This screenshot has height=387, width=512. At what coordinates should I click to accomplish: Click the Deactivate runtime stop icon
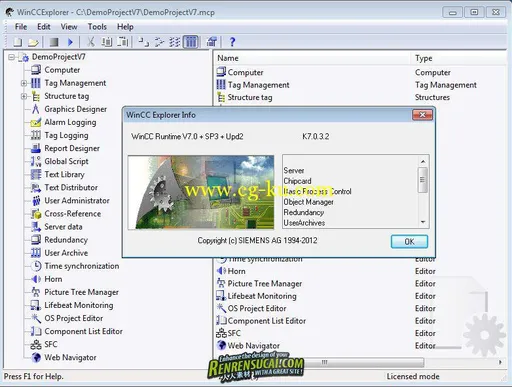coord(54,42)
